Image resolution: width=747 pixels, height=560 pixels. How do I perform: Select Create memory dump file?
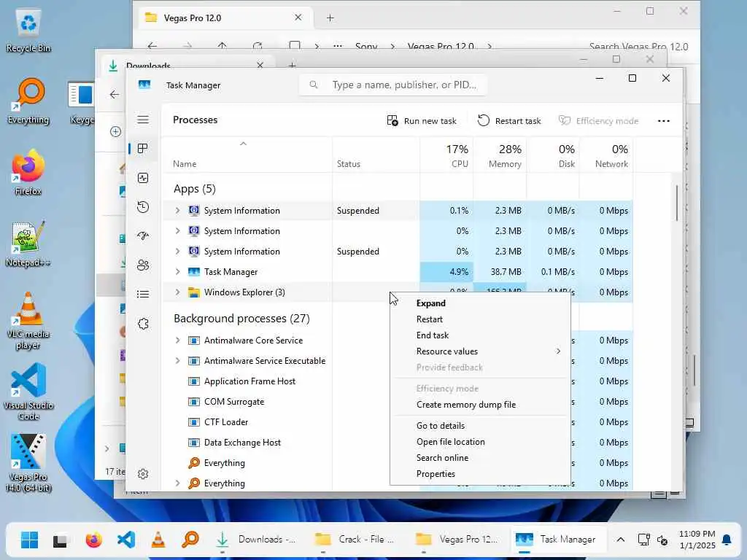(x=480, y=405)
